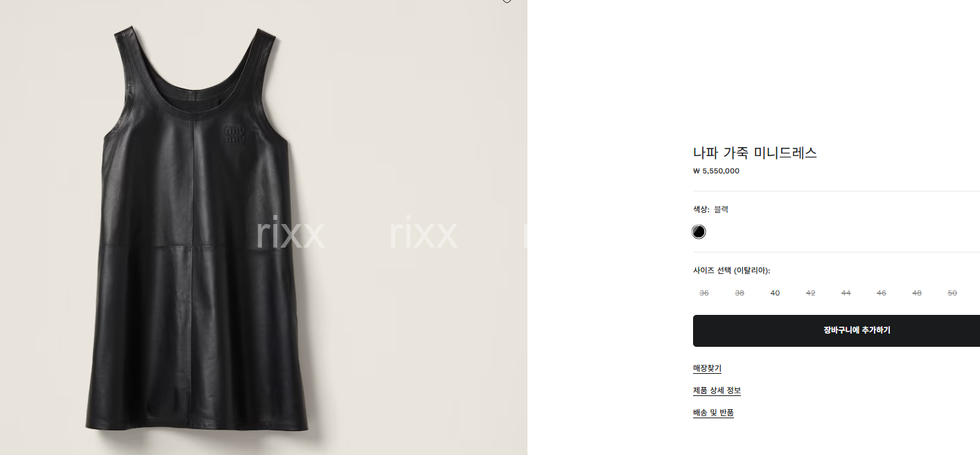Open the 매장찾기 store finder link
The height and width of the screenshot is (455, 980).
click(x=707, y=368)
